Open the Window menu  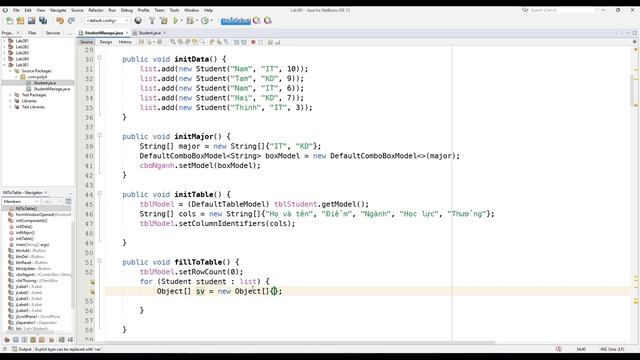point(191,10)
